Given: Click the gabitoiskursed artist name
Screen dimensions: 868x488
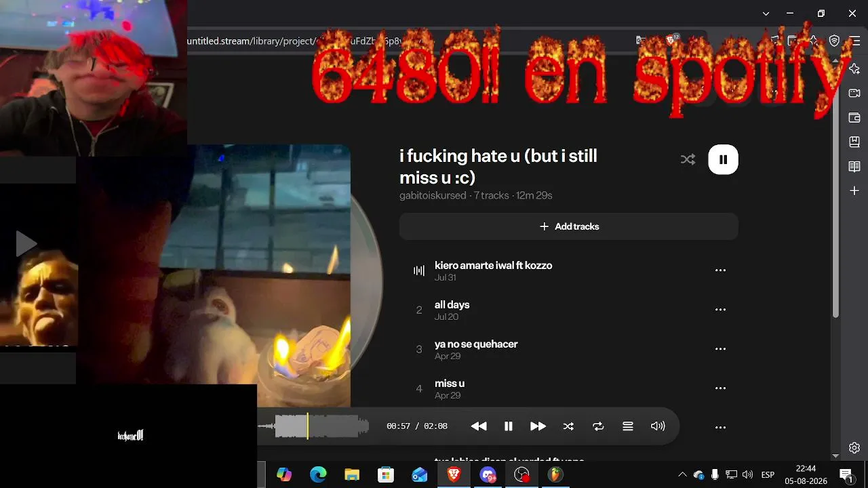Looking at the screenshot, I should click(433, 195).
